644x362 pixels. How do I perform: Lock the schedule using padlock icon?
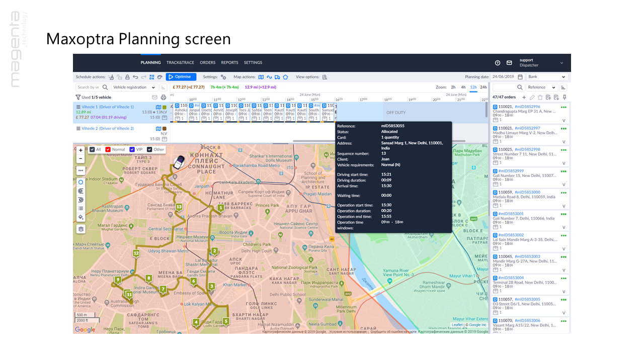(127, 77)
